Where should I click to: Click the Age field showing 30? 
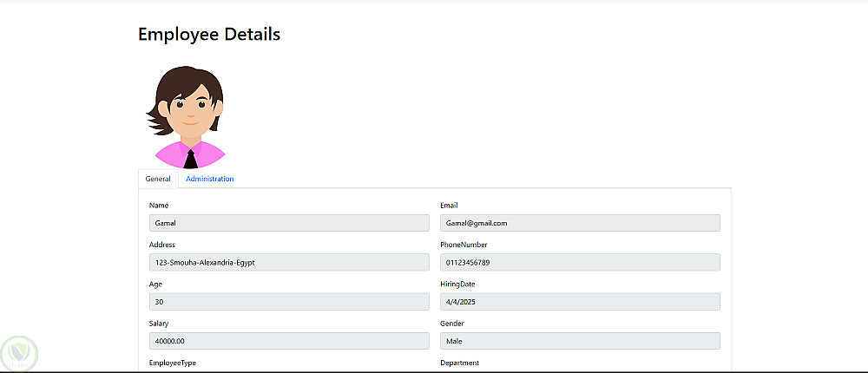pos(289,302)
